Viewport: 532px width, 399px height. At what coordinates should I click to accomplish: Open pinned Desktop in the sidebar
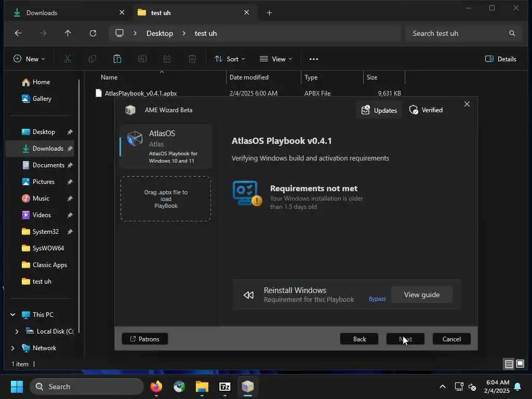tap(44, 132)
